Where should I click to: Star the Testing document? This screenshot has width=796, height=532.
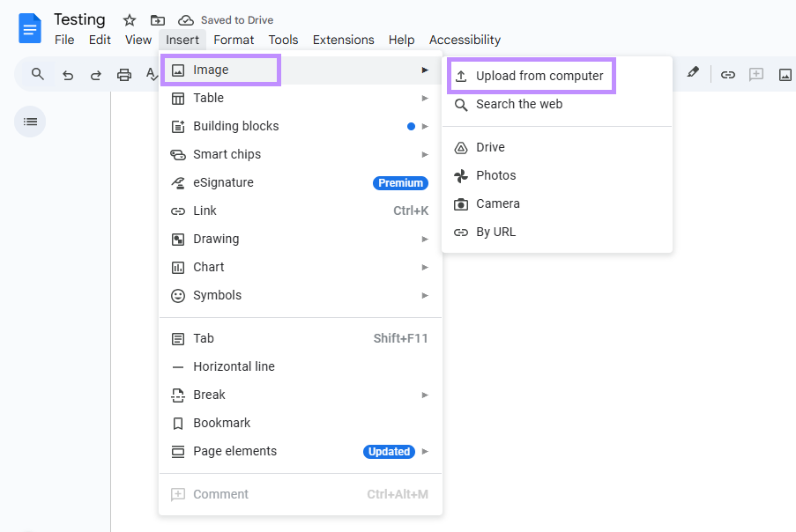click(x=129, y=19)
